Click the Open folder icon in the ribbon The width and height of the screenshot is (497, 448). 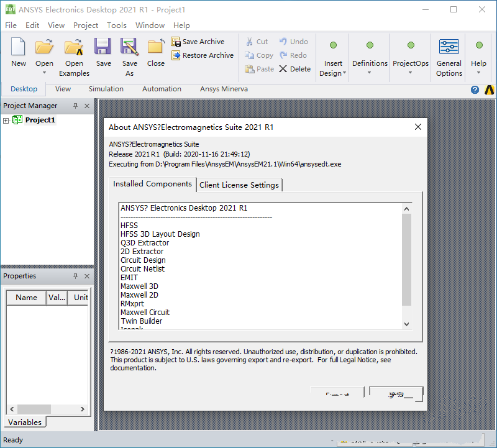pos(44,46)
